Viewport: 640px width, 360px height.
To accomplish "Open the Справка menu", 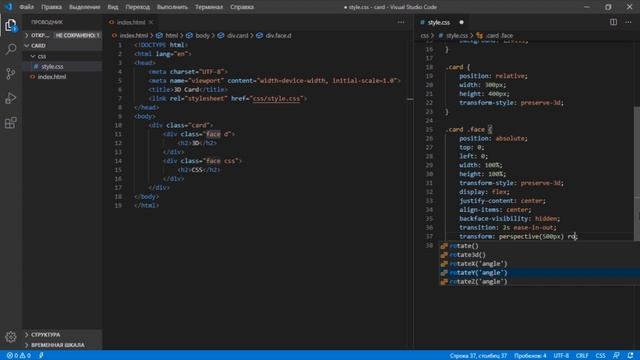I will (242, 7).
